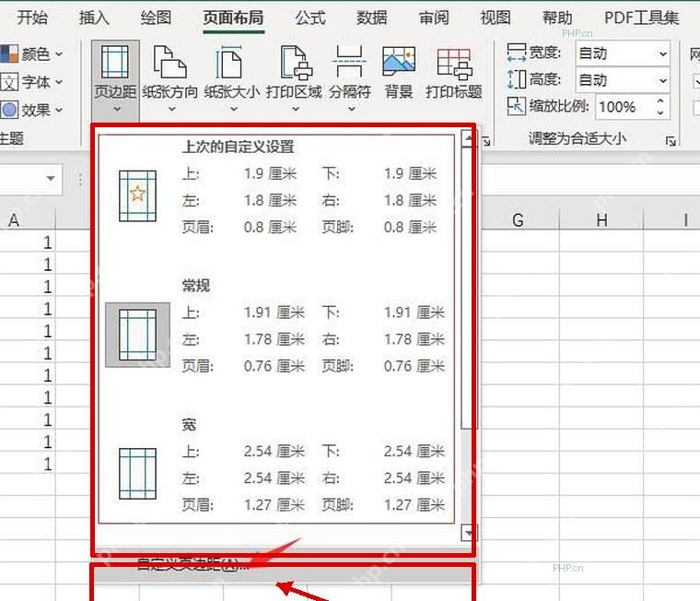Expand the 宽度 自动 dropdown
Viewport: 700px width, 601px height.
click(x=663, y=53)
